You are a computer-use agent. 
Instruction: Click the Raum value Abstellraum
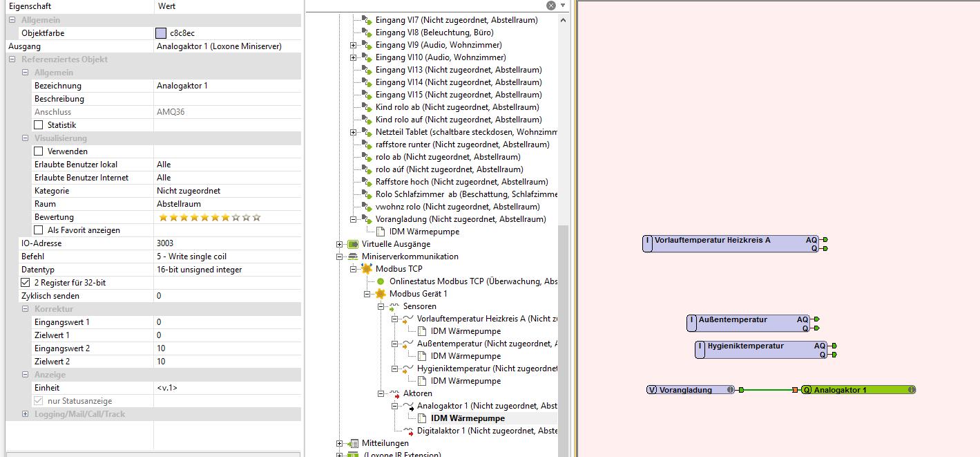(x=227, y=204)
